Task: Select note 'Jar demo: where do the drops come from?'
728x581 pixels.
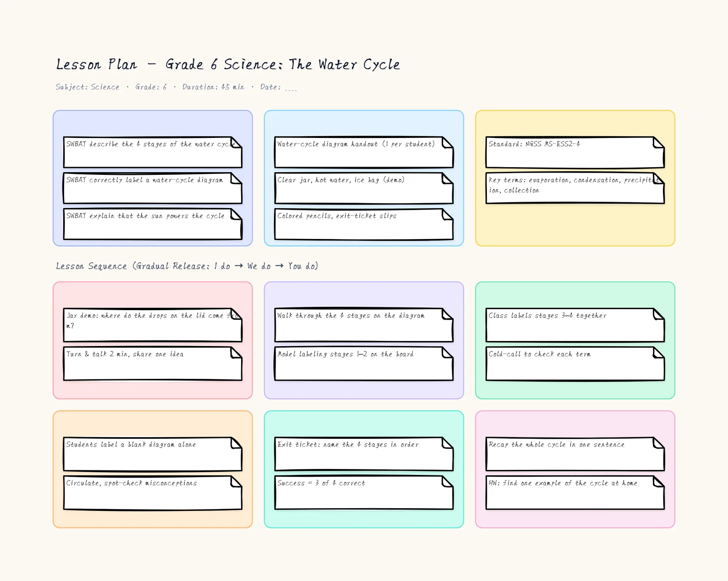Action: pyautogui.click(x=152, y=325)
